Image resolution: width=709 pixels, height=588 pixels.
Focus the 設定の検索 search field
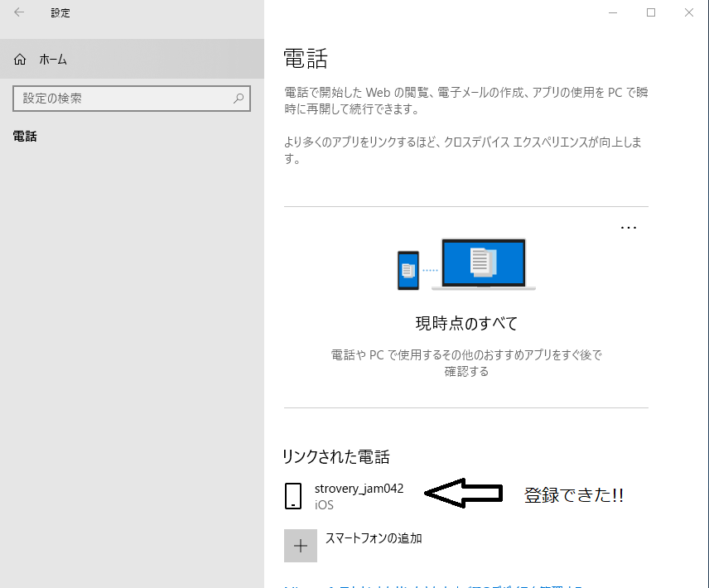click(132, 99)
